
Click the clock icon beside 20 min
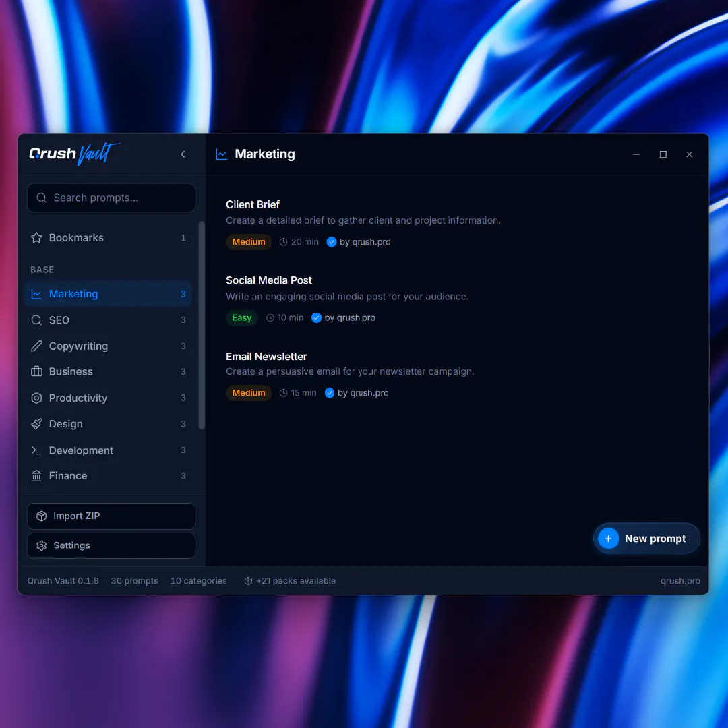(x=283, y=242)
